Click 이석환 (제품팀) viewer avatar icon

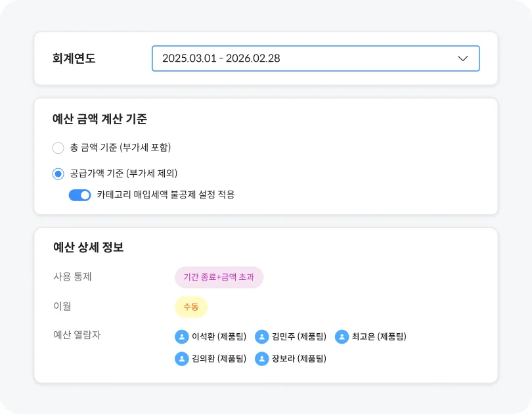[x=181, y=337]
